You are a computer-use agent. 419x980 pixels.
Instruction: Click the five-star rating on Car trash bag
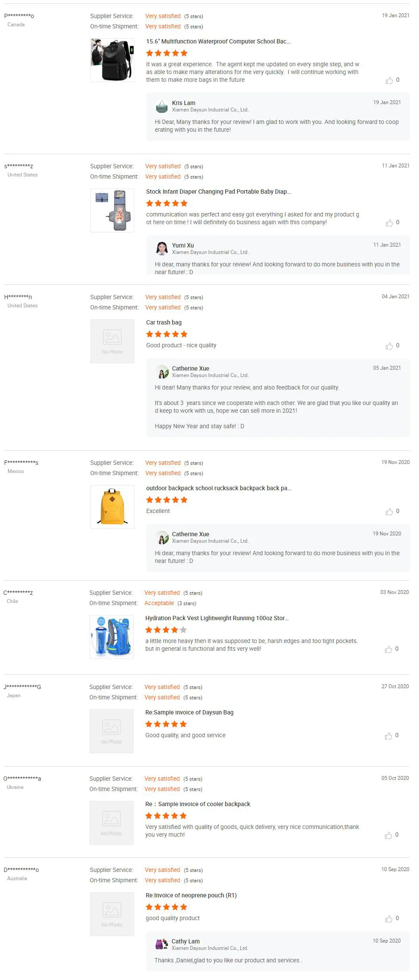167,334
